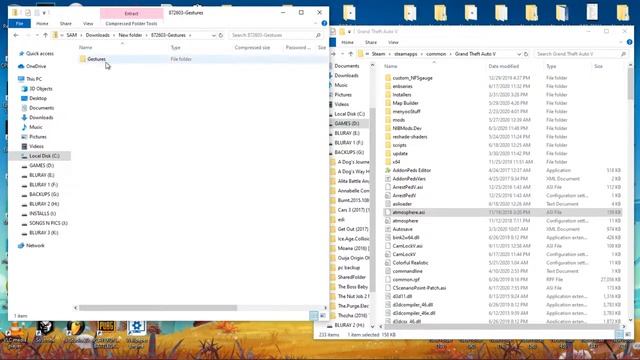640x360 pixels.
Task: Open the Share tab in the GTA V window
Action: 371,42
